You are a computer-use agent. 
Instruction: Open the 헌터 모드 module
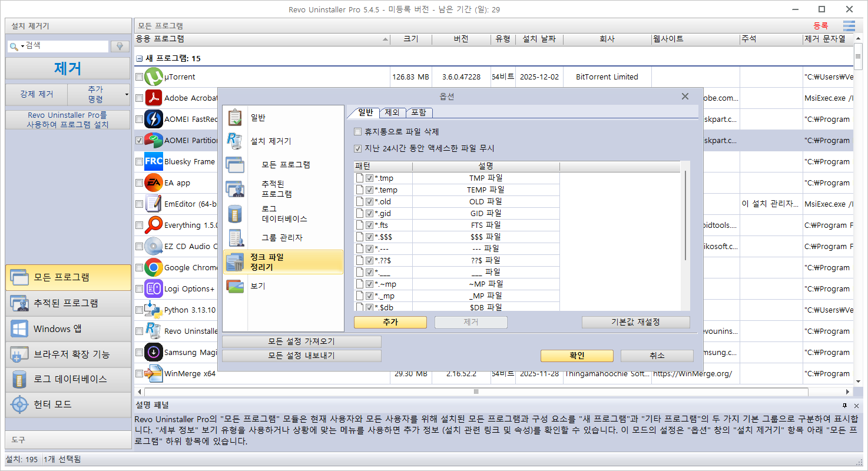[x=68, y=404]
